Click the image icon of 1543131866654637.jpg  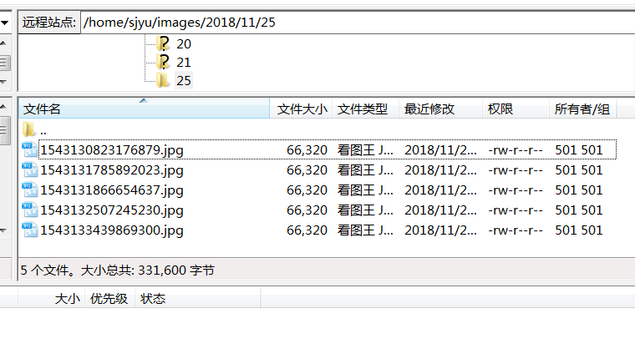pyautogui.click(x=29, y=190)
